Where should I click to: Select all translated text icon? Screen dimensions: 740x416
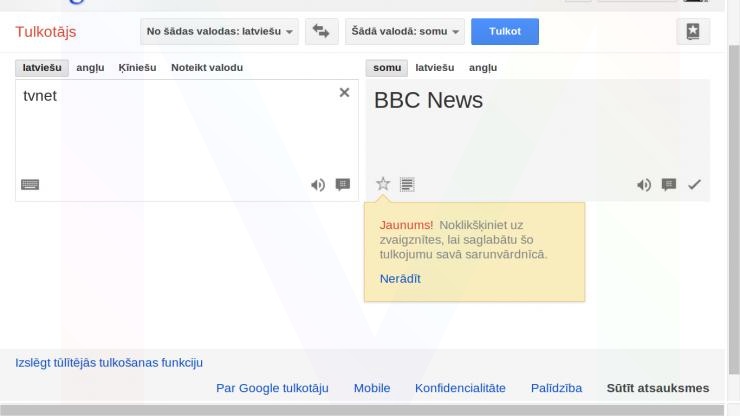pyautogui.click(x=407, y=184)
